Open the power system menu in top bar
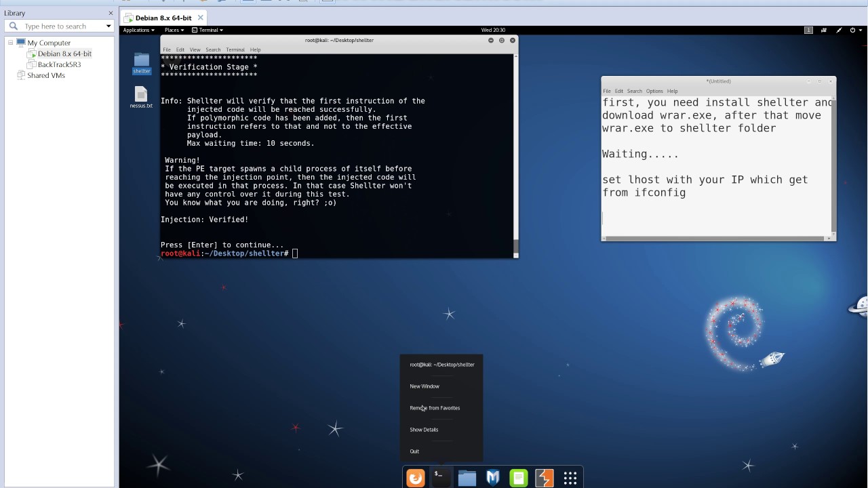 (855, 30)
